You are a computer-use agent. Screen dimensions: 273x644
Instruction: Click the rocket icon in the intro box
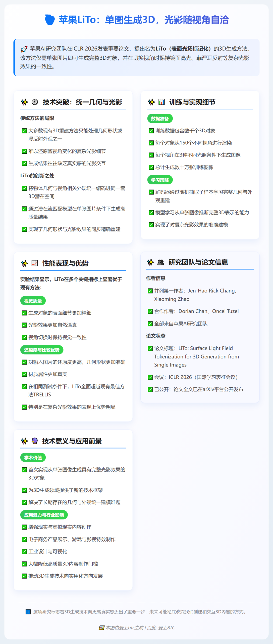coord(24,49)
